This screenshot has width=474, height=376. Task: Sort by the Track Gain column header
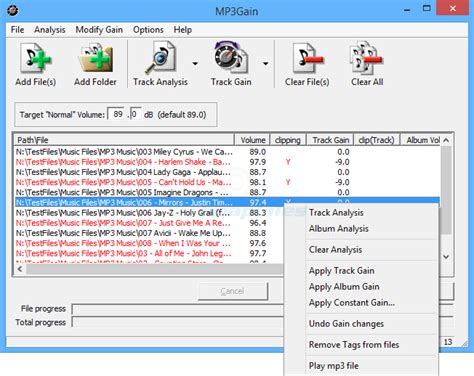pyautogui.click(x=330, y=140)
